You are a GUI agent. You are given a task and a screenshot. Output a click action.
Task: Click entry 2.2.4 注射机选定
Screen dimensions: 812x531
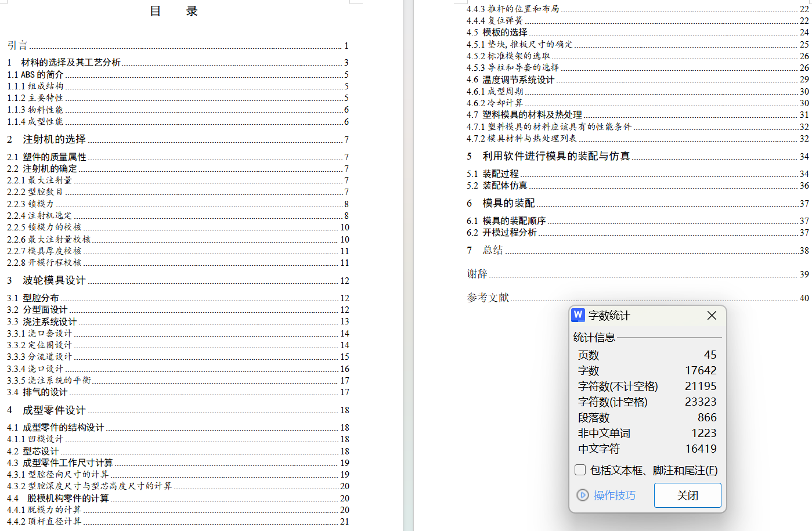click(178, 215)
